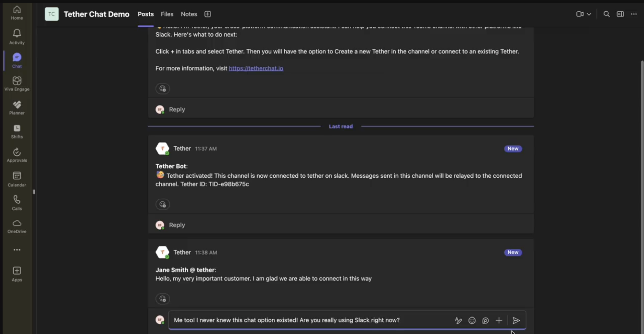Open channel more options menu
The height and width of the screenshot is (334, 644).
click(634, 14)
